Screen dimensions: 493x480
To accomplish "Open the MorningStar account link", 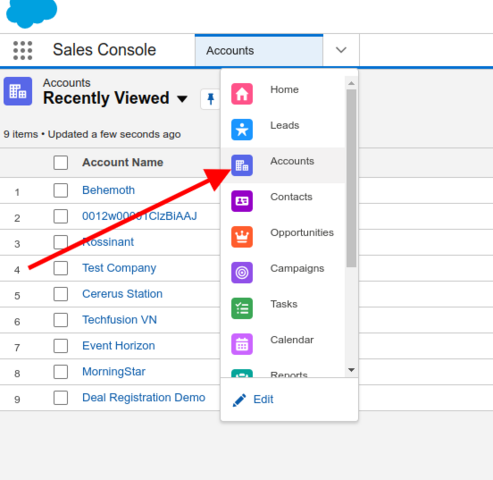I will [114, 372].
